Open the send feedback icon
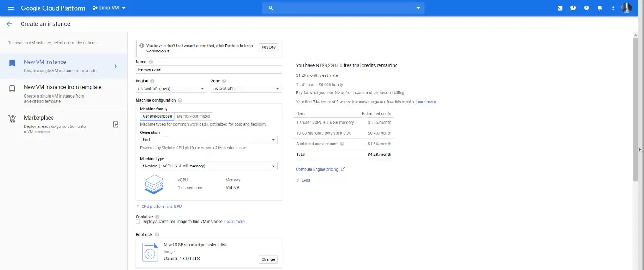Screen dimensions: 644x270 (x=573, y=8)
